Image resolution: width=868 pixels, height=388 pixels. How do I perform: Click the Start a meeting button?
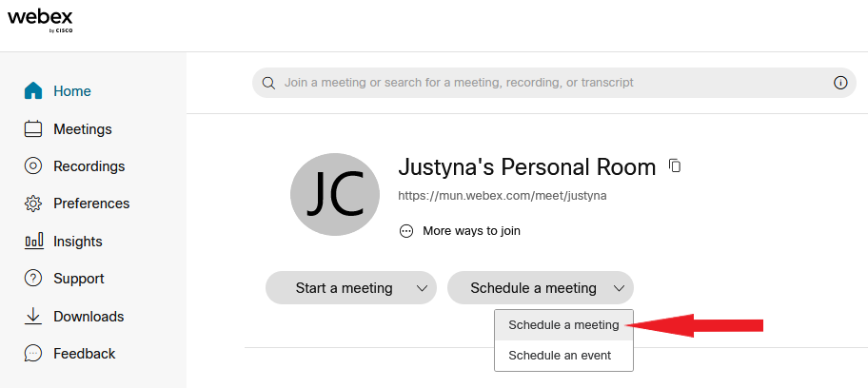[344, 288]
